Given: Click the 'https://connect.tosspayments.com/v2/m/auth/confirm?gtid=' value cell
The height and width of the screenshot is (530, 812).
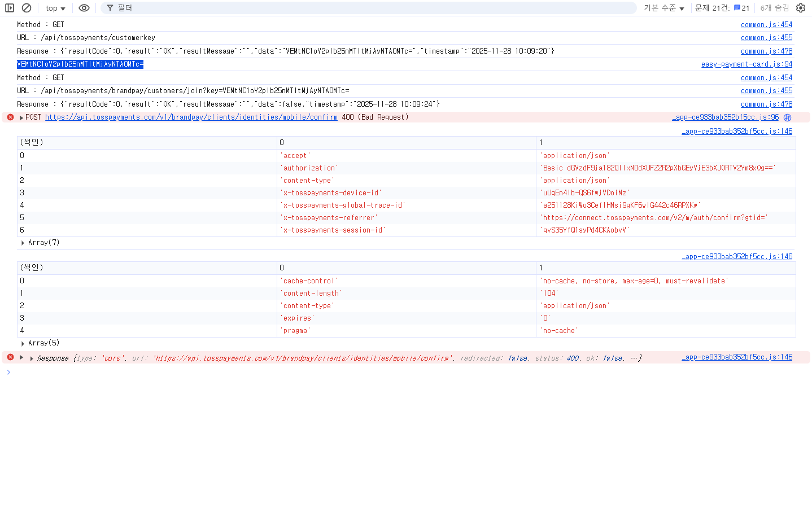Looking at the screenshot, I should coord(666,218).
